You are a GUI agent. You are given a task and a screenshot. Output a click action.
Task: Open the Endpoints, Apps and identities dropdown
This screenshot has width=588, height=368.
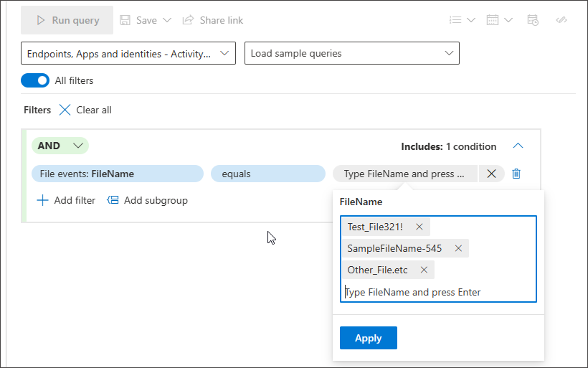click(128, 53)
